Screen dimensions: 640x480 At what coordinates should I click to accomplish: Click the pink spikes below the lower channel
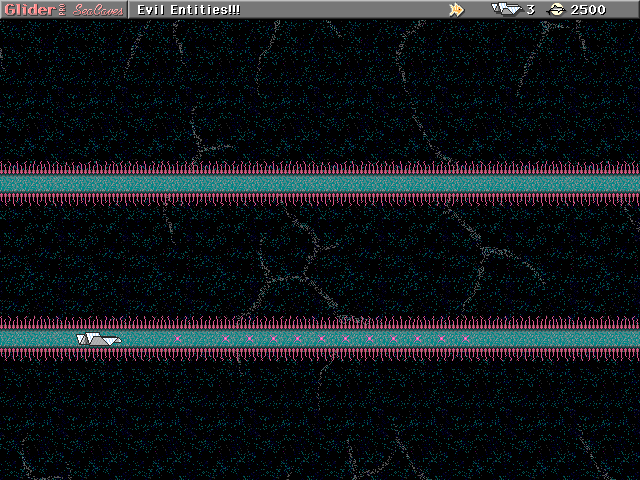point(320,354)
